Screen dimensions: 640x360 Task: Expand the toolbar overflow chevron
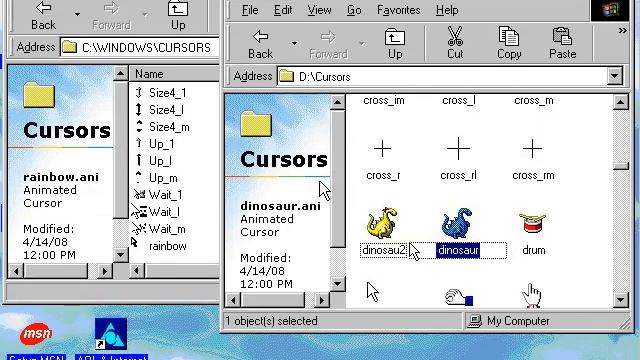[x=622, y=31]
